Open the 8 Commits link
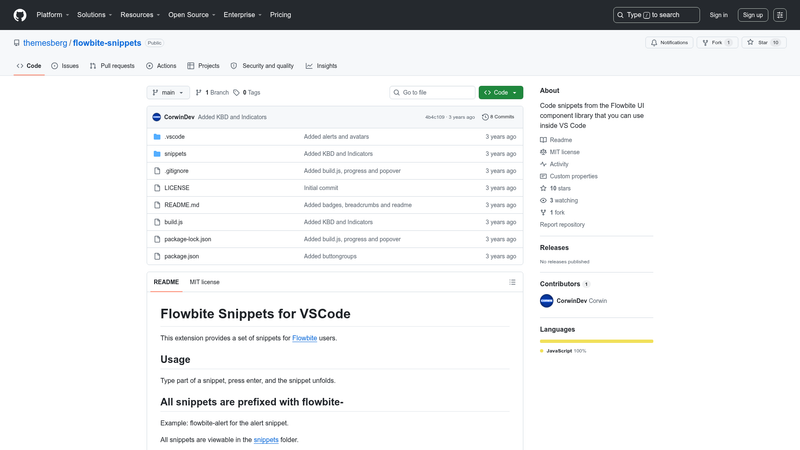Image resolution: width=800 pixels, height=450 pixels. coord(498,117)
